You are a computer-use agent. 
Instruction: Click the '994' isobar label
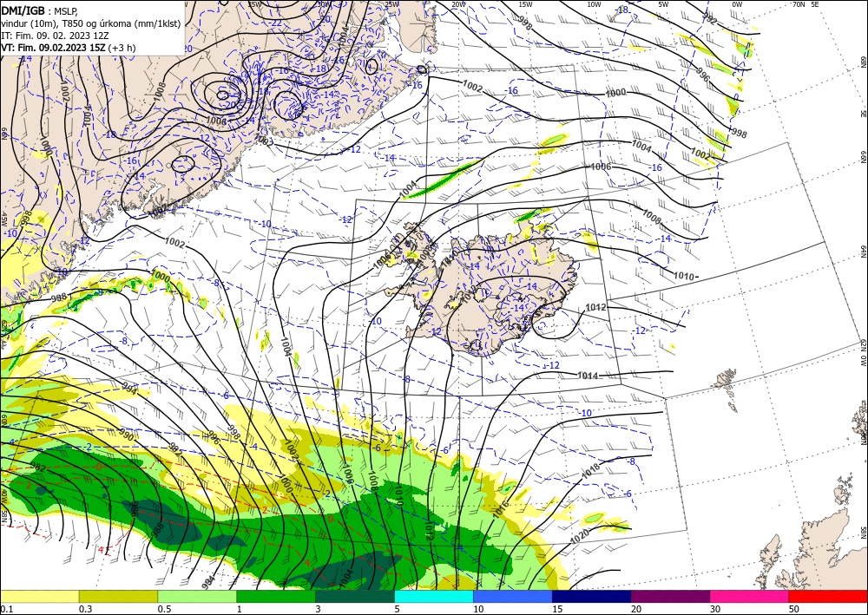(130, 389)
